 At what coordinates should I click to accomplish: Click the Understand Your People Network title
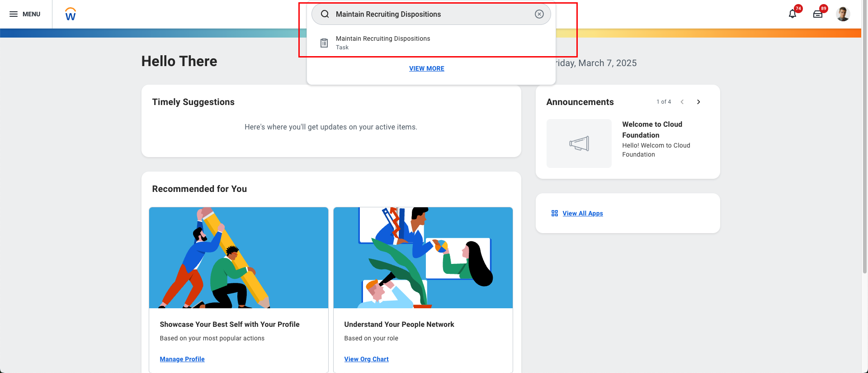pyautogui.click(x=399, y=324)
